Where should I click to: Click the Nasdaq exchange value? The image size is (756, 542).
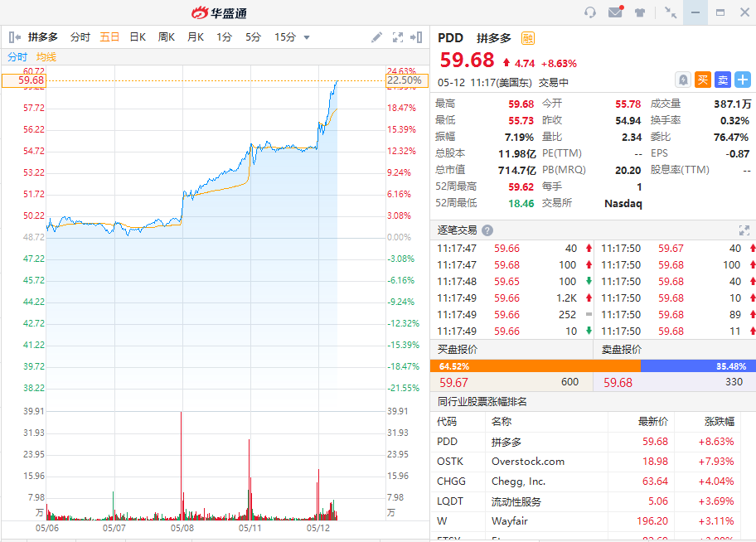coord(623,204)
